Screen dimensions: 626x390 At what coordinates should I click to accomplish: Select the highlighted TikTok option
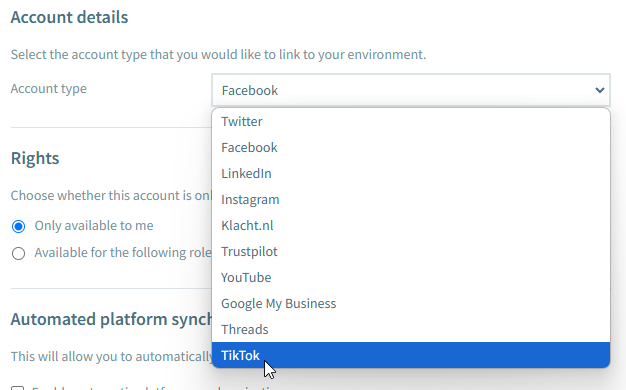click(411, 355)
